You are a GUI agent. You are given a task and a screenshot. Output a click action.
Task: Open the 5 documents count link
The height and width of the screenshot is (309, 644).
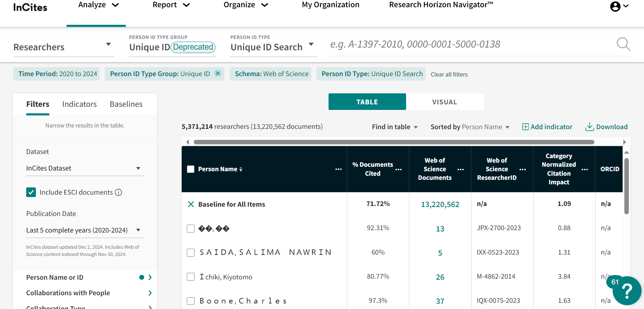click(x=440, y=253)
